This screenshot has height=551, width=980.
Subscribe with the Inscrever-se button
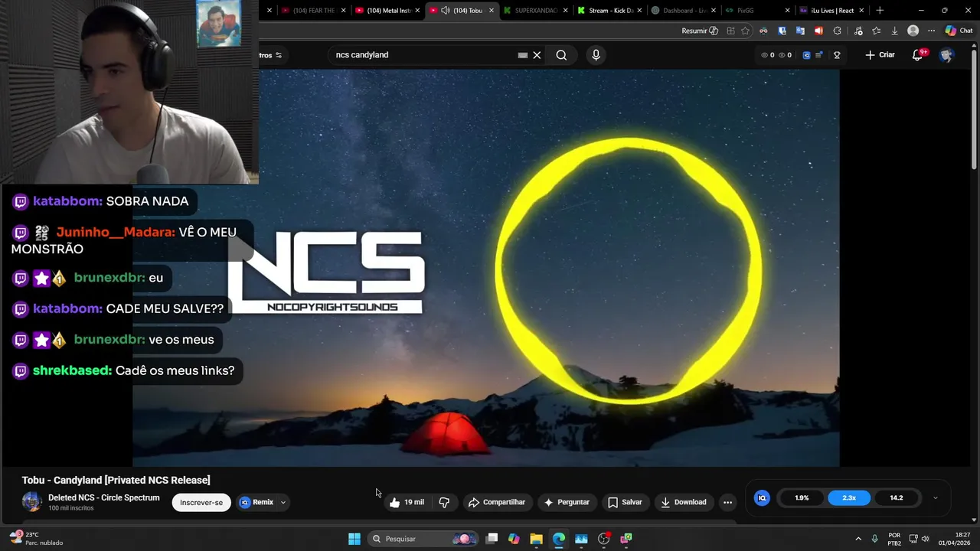point(201,503)
